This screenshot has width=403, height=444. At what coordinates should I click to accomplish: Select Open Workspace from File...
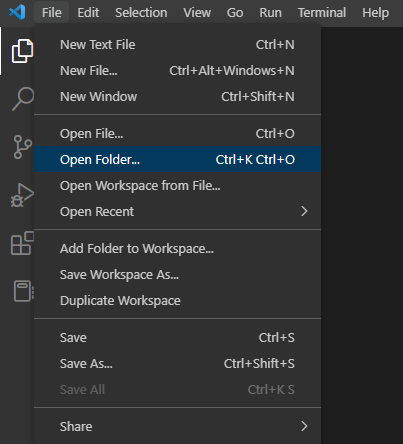pyautogui.click(x=177, y=186)
